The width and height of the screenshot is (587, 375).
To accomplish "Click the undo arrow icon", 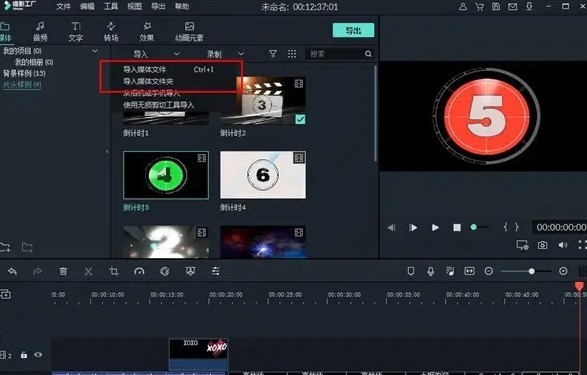I will [12, 271].
